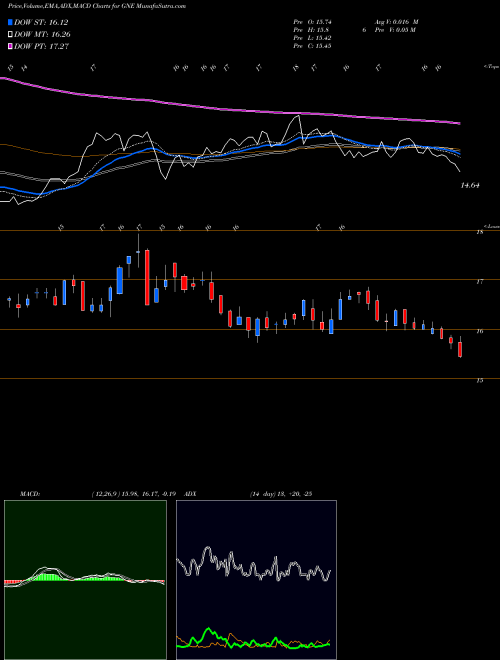Click the '<Lows' marker label

491,226
